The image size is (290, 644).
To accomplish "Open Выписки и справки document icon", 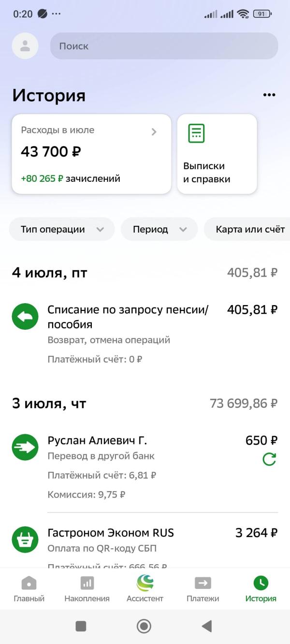I will 196,133.
